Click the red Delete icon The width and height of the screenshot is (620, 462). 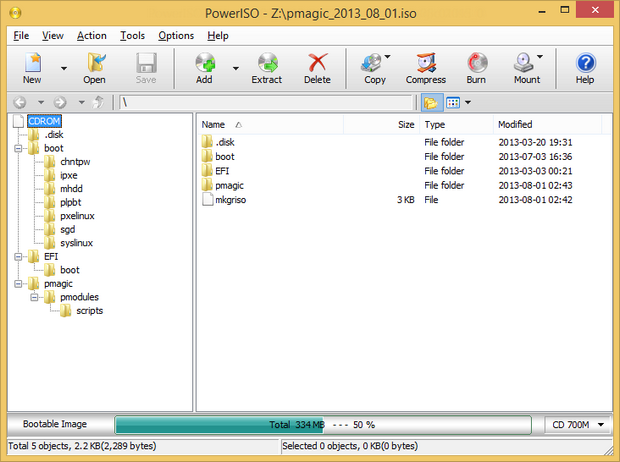318,63
